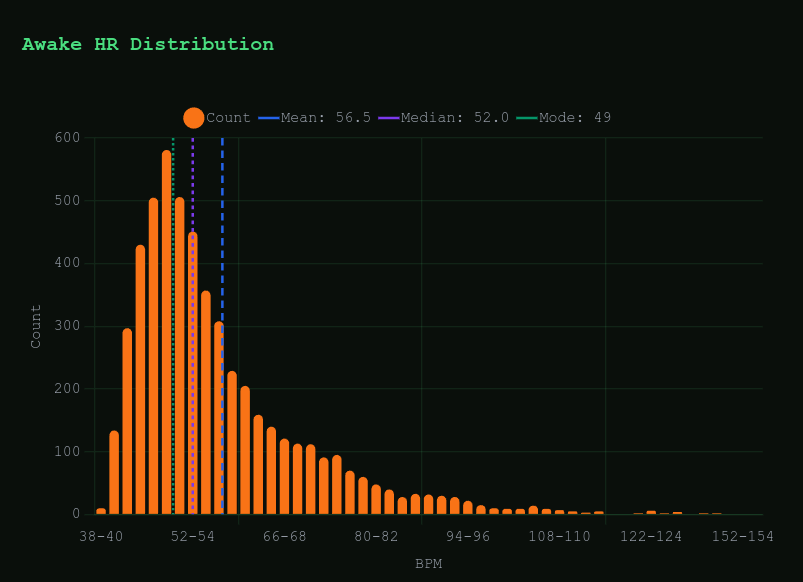The image size is (803, 582).
Task: Click the first small bar at 38-40
Action: coord(101,511)
